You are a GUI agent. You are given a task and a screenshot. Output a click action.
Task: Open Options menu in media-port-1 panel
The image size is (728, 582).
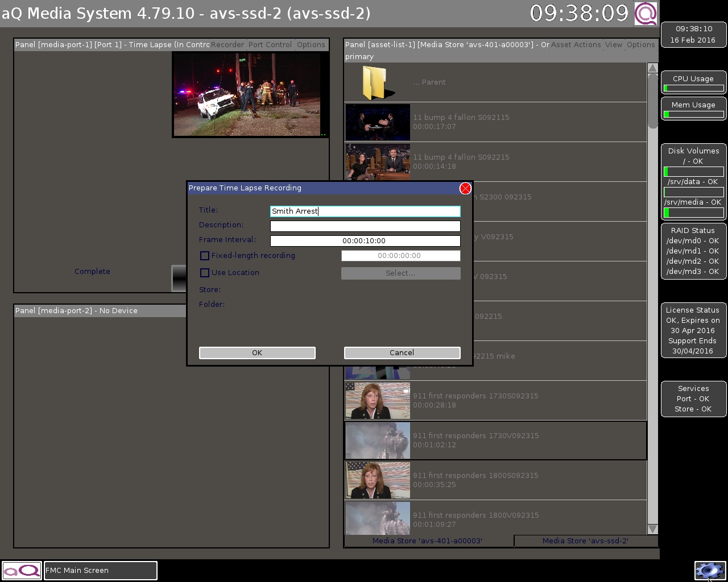[x=311, y=45]
